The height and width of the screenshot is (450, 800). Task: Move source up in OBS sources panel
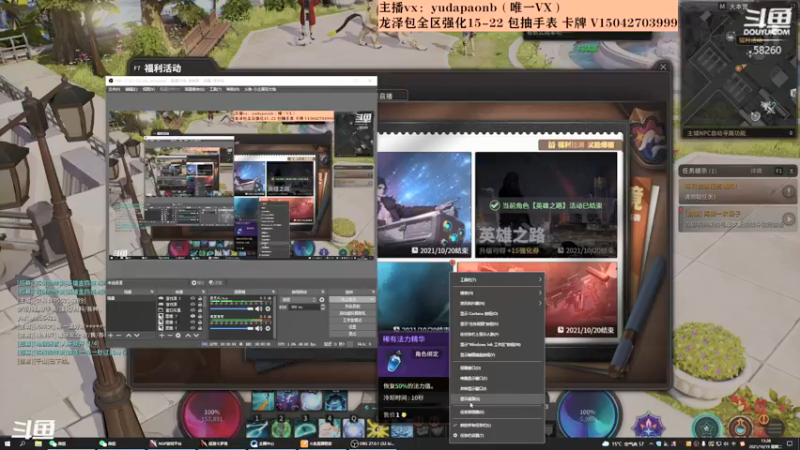pyautogui.click(x=188, y=336)
